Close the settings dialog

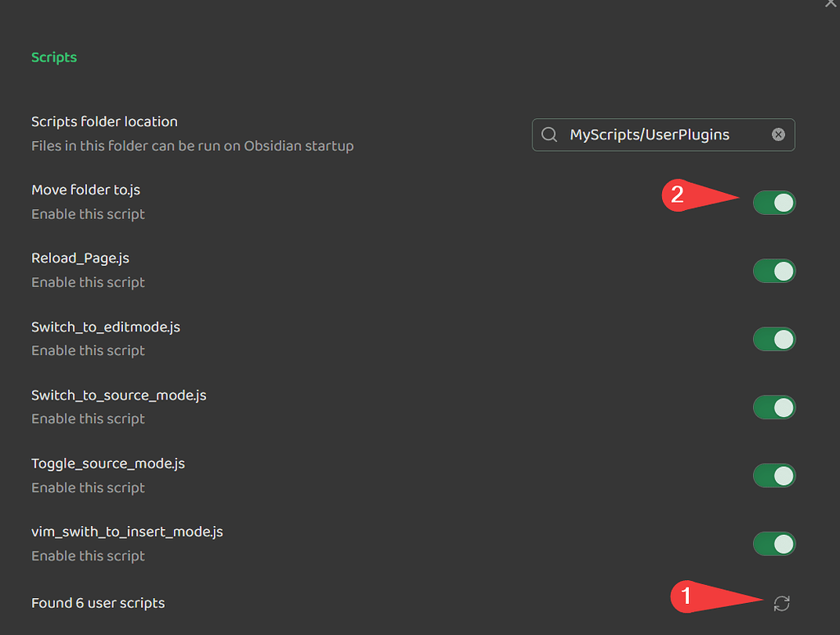coord(831,5)
